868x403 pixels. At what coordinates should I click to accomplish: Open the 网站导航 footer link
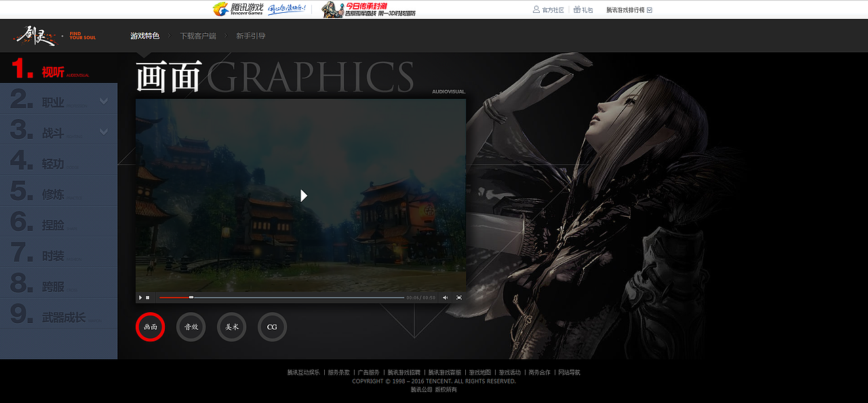570,373
